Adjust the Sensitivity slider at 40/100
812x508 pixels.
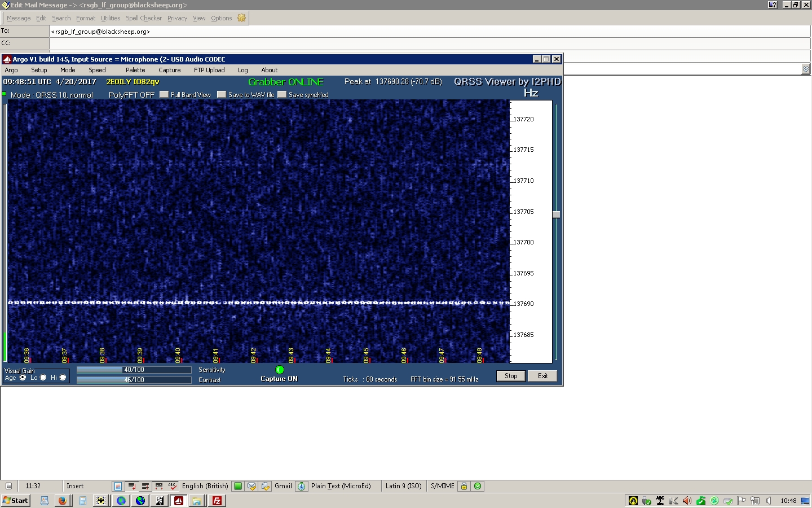tap(134, 370)
